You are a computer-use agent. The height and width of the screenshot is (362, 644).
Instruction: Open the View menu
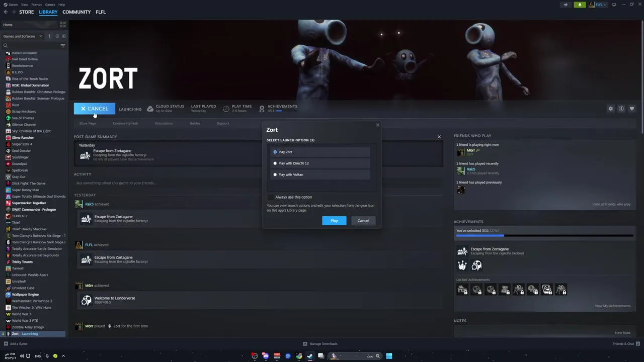[x=24, y=5]
